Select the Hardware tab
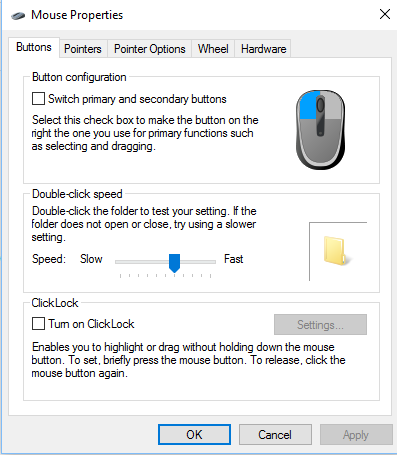Viewport: 397px width, 455px height. pyautogui.click(x=263, y=49)
